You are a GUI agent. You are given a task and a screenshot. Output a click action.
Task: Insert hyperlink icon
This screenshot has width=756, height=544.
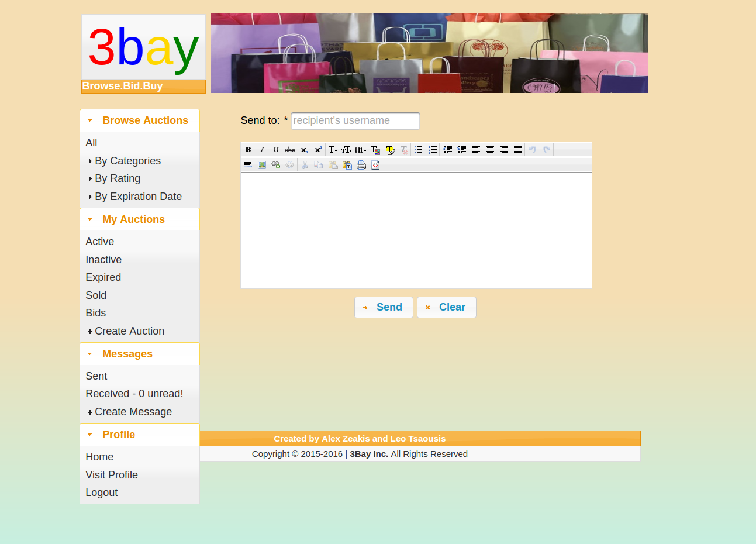point(276,165)
